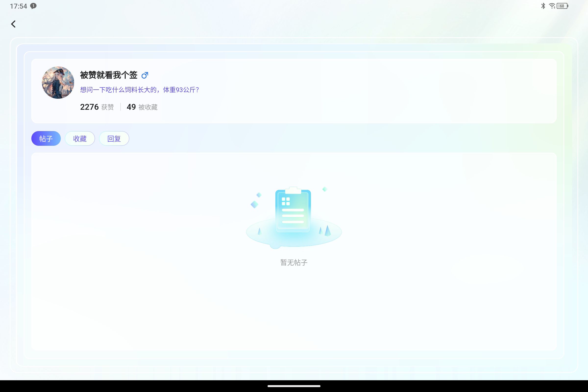The image size is (588, 392).
Task: Tap the purple signature text line
Action: (x=139, y=90)
